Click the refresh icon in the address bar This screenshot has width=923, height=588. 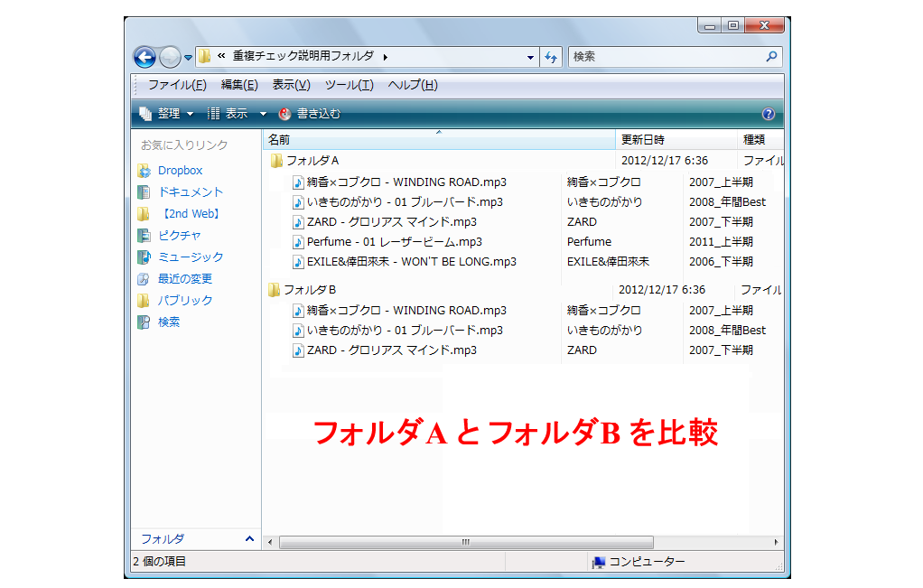pyautogui.click(x=551, y=56)
